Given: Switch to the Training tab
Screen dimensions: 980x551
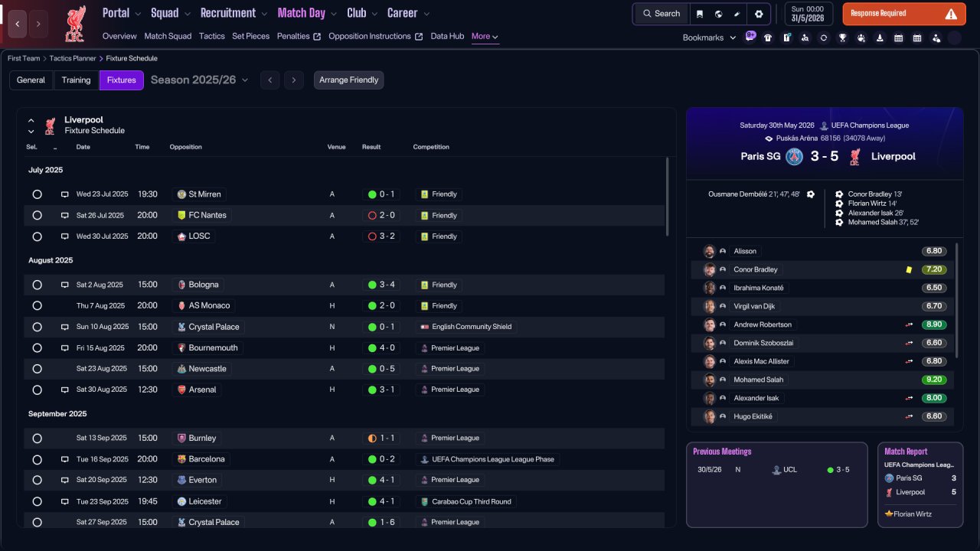Looking at the screenshot, I should tap(76, 80).
